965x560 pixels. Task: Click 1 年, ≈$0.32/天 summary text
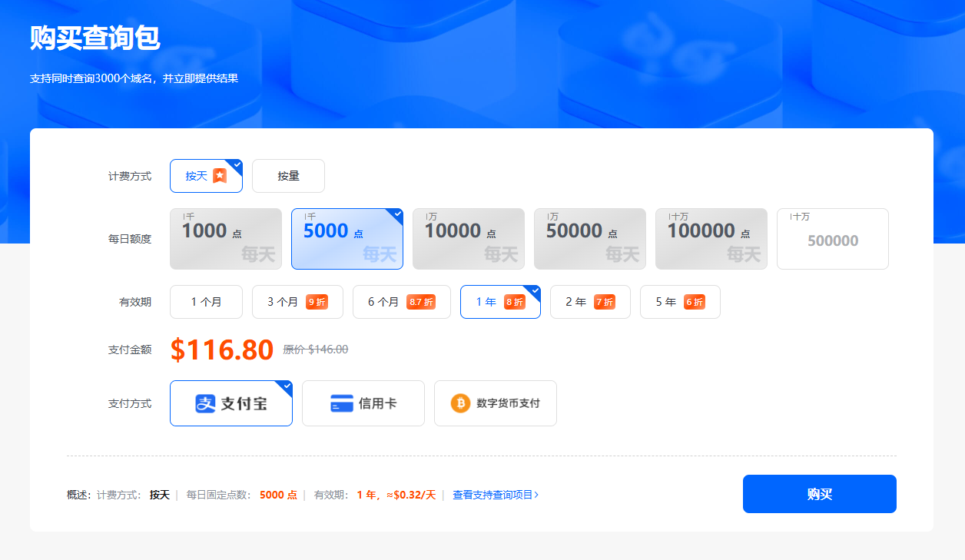pos(396,495)
